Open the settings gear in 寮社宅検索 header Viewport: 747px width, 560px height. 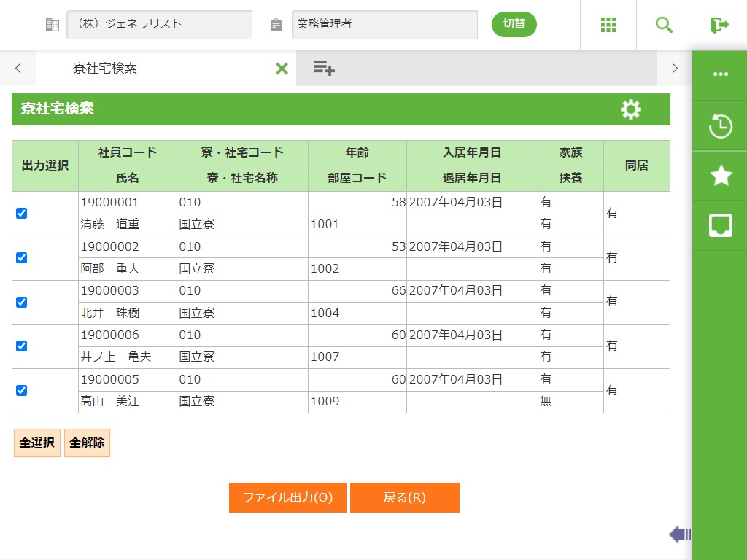(631, 109)
